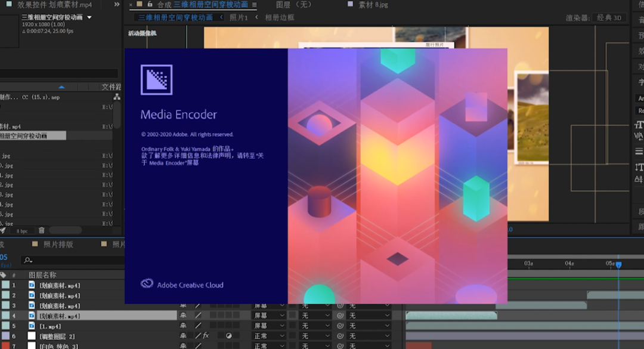
Task: Click the parent pick whip icon for layer 6
Action: click(340, 336)
